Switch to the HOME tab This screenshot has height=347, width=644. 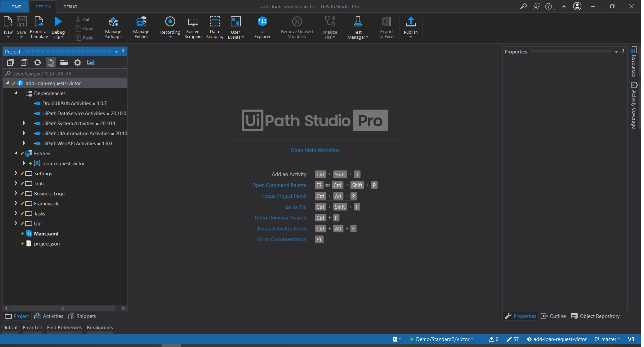(15, 7)
